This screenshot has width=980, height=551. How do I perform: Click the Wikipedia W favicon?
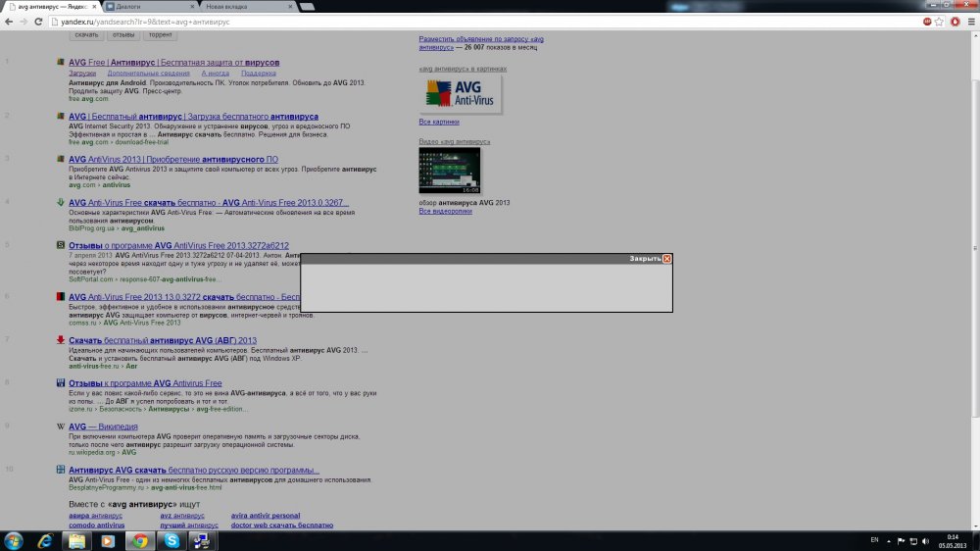61,426
